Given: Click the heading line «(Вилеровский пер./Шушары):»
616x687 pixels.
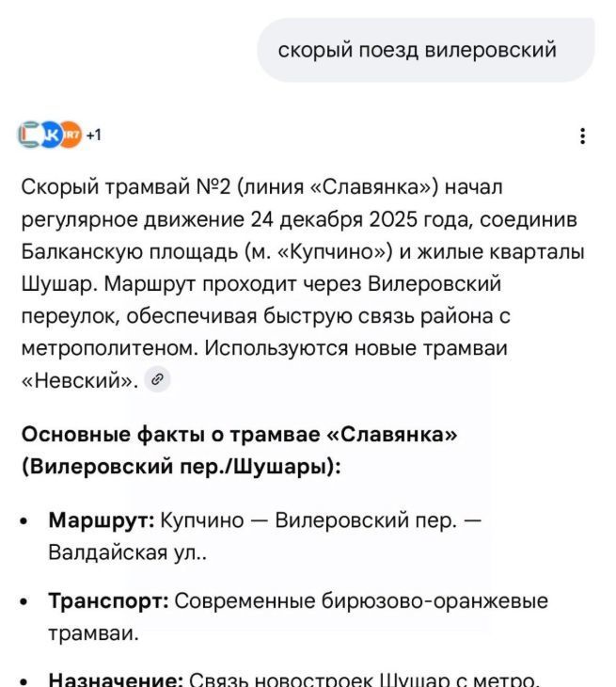Looking at the screenshot, I should (181, 466).
